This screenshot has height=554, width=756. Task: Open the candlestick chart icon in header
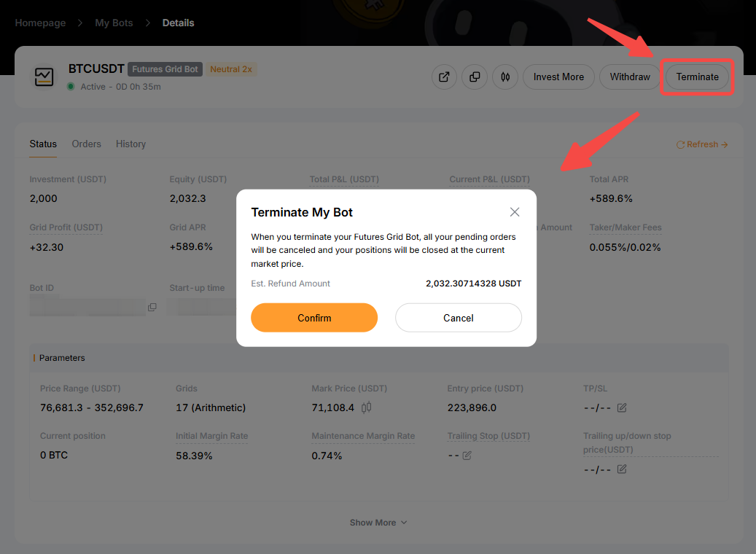[x=505, y=77]
